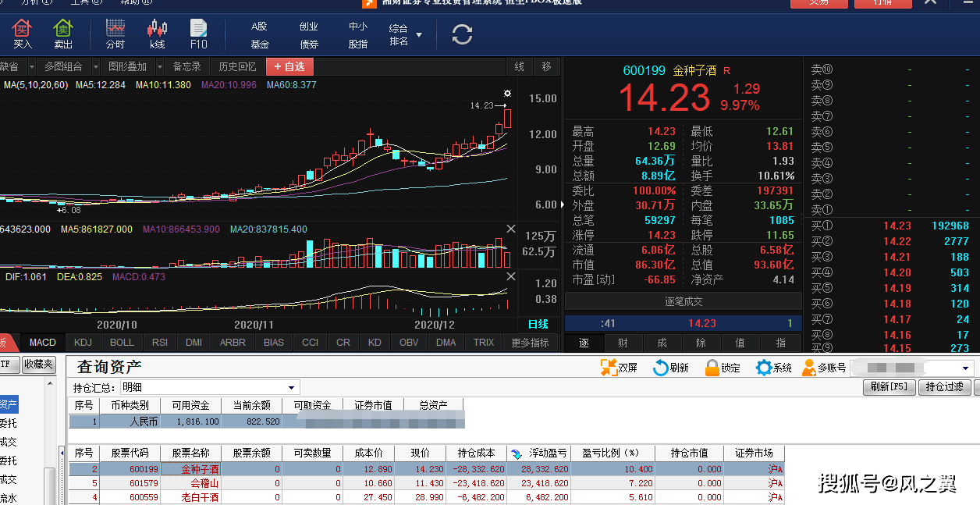Open chart settings gear above price axis
Image resolution: width=980 pixels, height=505 pixels.
[x=507, y=94]
